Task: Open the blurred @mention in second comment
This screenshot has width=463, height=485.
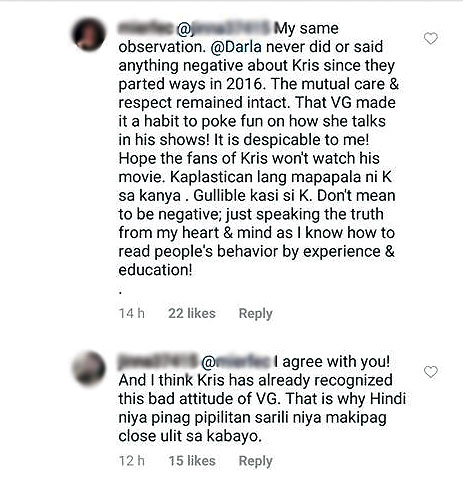Action: [x=236, y=362]
